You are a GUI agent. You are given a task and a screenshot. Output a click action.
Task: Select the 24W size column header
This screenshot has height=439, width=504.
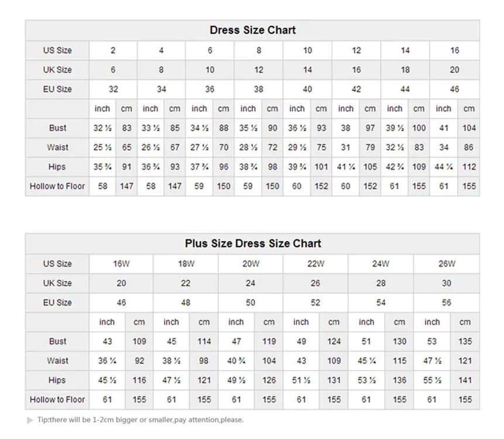[381, 263]
